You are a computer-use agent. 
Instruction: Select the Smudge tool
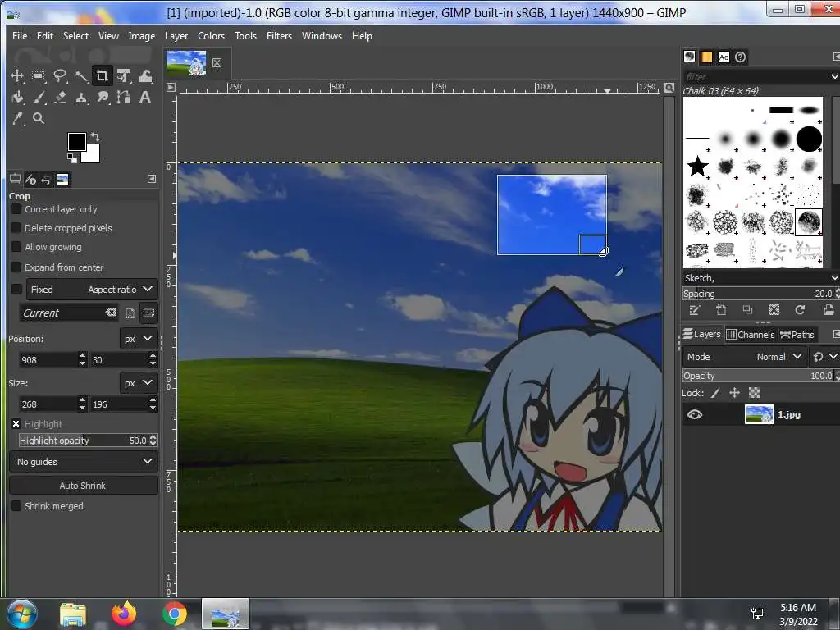point(103,98)
